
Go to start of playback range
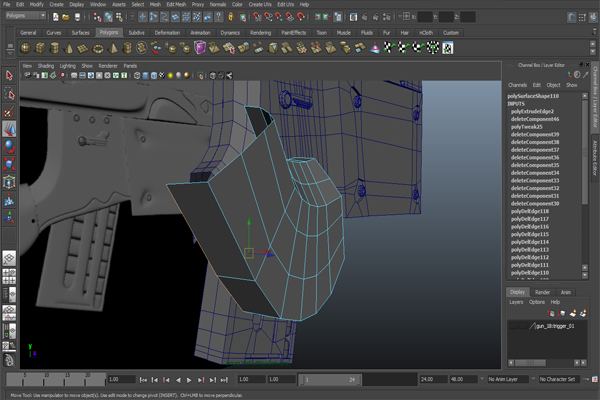click(143, 380)
